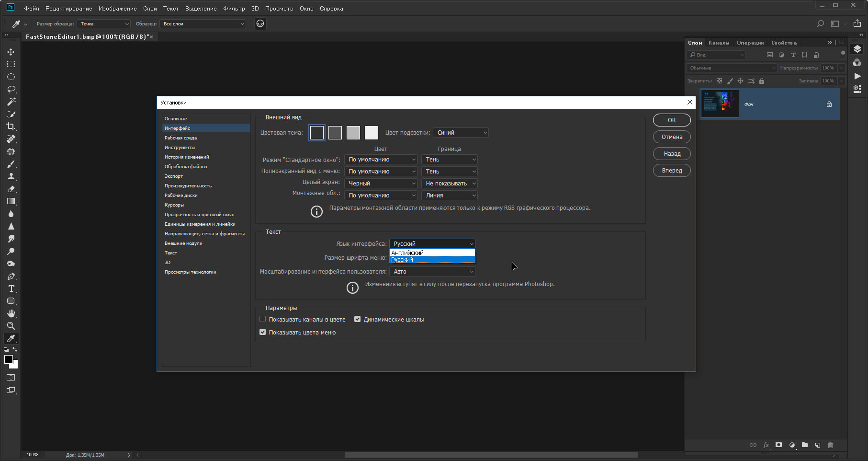This screenshot has width=868, height=461.
Task: Expand 'Масштабирование интерфейса пользователя' dropdown
Action: pyautogui.click(x=432, y=272)
